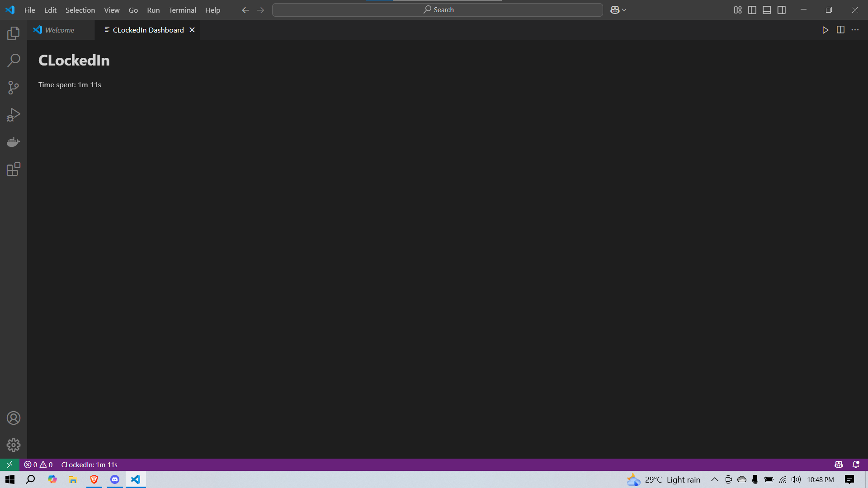Show hidden system tray icons chevron
The height and width of the screenshot is (488, 868).
coord(714,479)
